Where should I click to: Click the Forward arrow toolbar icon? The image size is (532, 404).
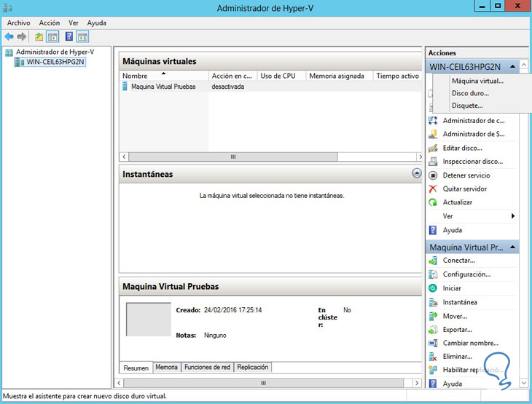[22, 36]
